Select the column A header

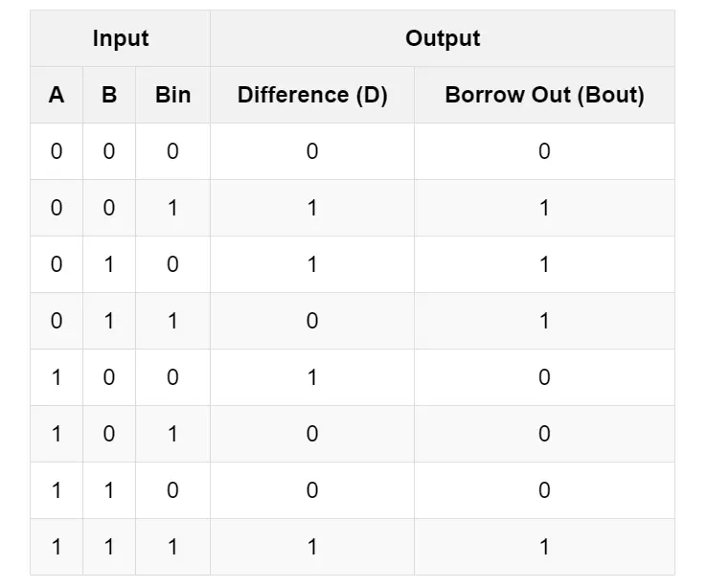pyautogui.click(x=57, y=95)
